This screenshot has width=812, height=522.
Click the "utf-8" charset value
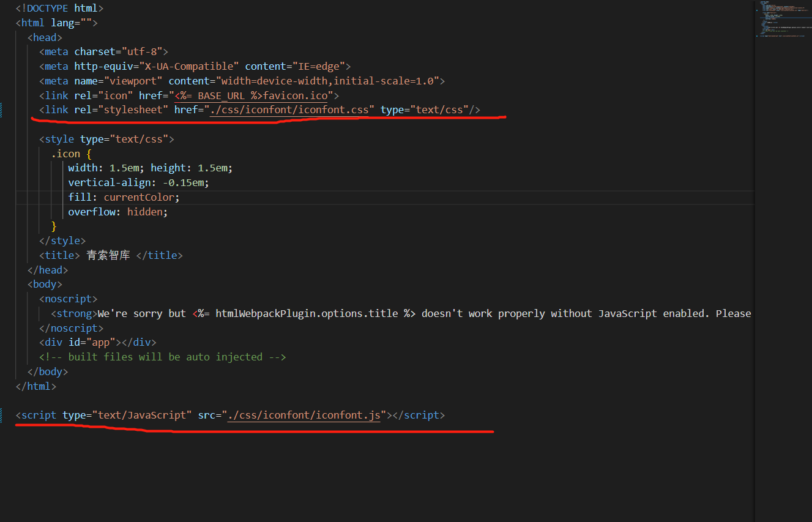click(141, 51)
